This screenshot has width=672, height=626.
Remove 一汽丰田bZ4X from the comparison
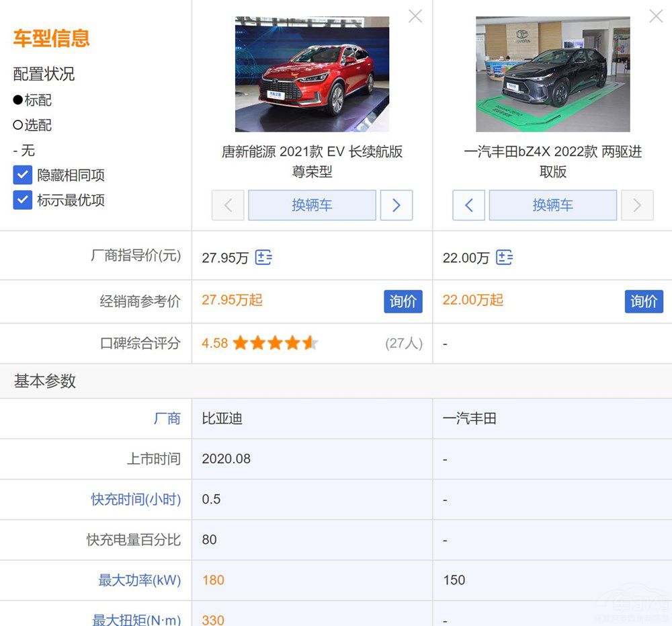656,15
